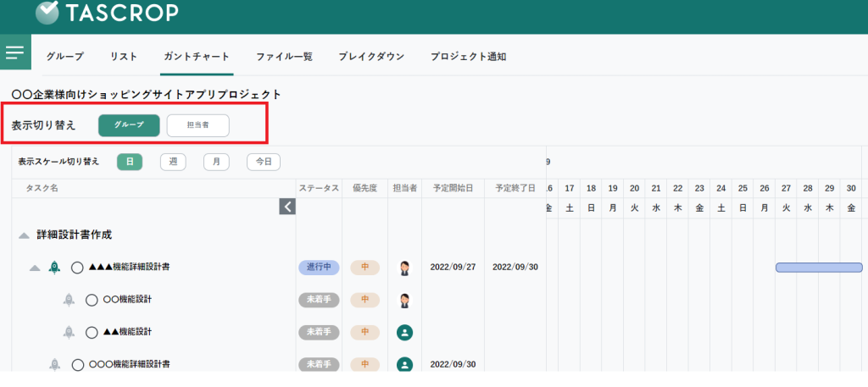This screenshot has width=868, height=387.
Task: Collapse the 詳細設計書作成 group
Action: (25, 235)
